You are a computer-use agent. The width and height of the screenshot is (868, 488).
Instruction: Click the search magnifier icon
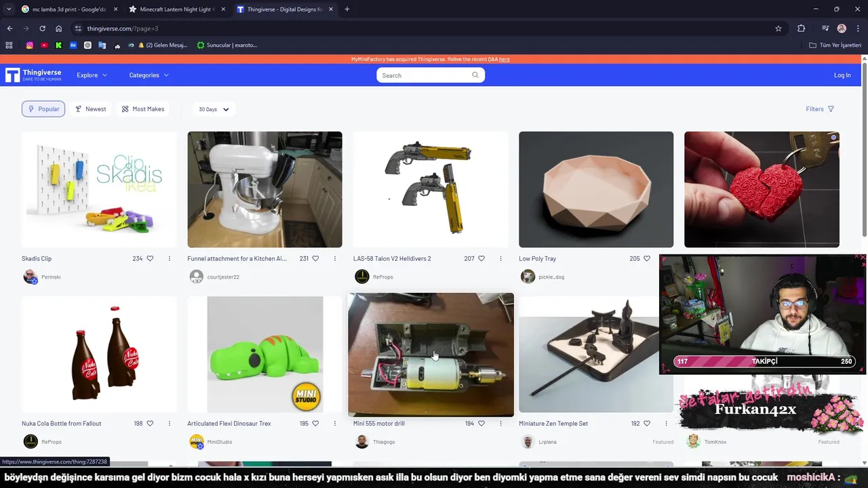(475, 75)
